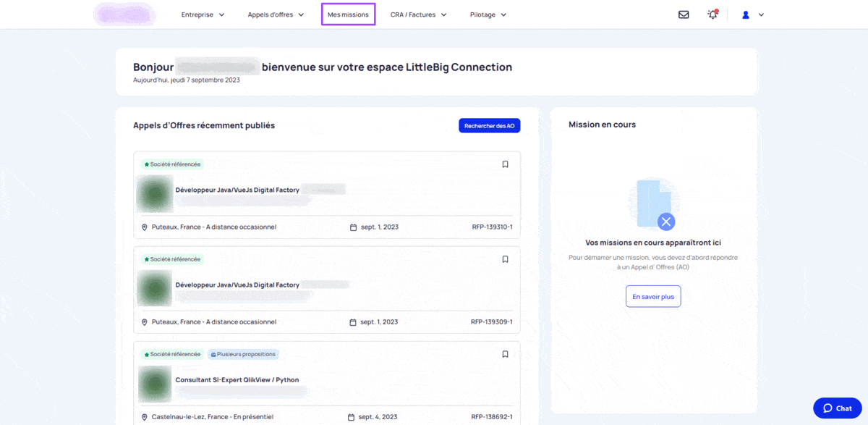
Task: Open the account menu chevron
Action: click(x=761, y=14)
